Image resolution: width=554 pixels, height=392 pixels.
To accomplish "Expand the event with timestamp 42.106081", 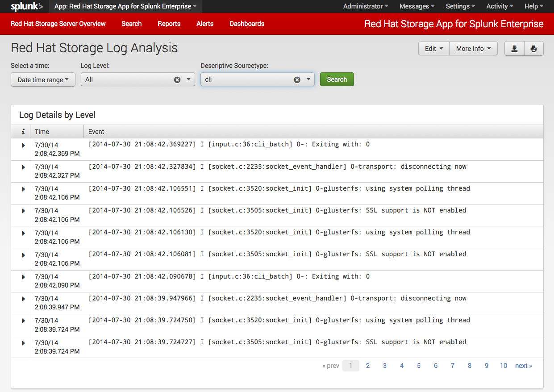I will (23, 255).
